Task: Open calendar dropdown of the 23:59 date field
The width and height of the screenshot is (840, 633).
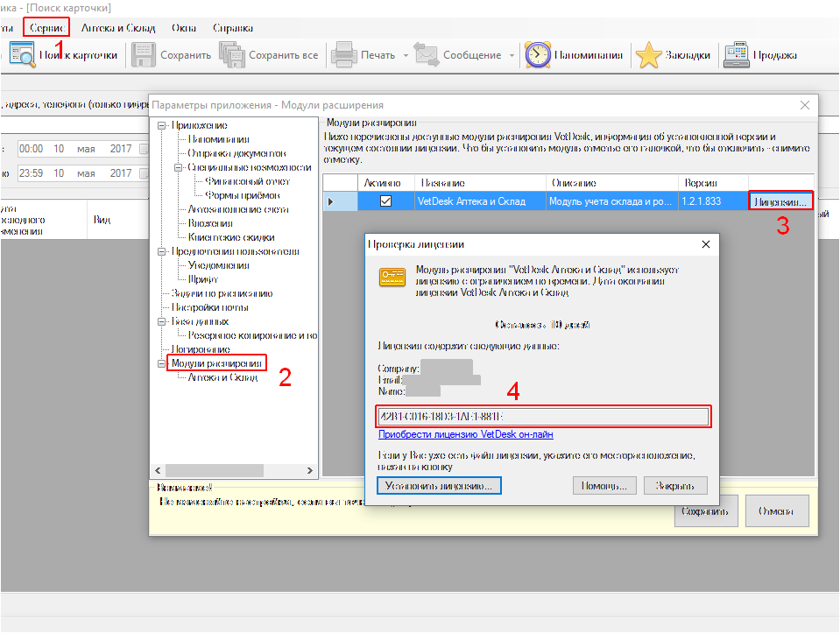Action: 144,173
